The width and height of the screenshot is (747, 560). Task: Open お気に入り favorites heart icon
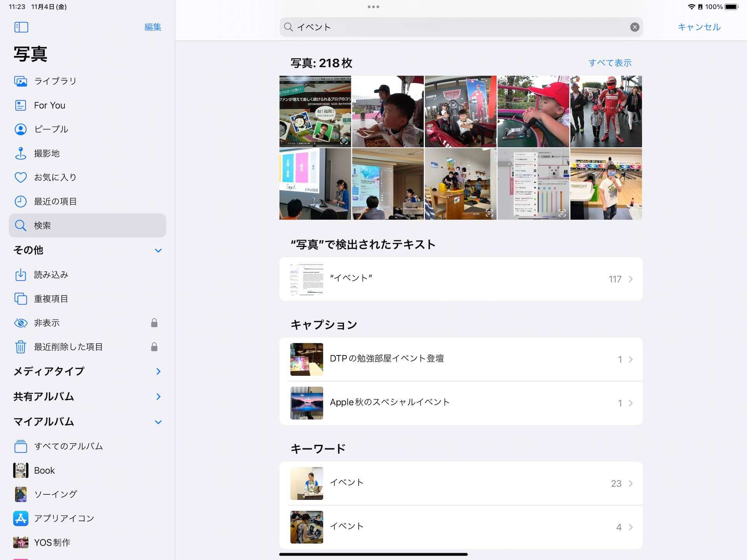point(21,177)
